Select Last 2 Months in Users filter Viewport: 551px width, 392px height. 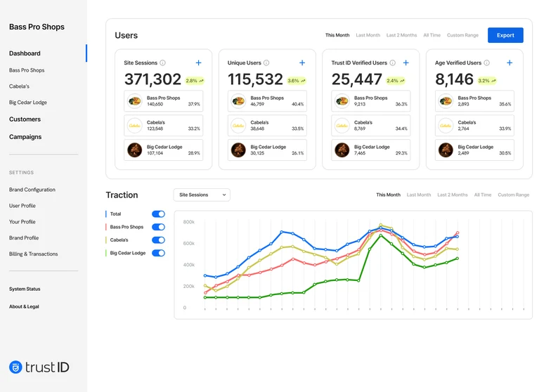coord(402,35)
